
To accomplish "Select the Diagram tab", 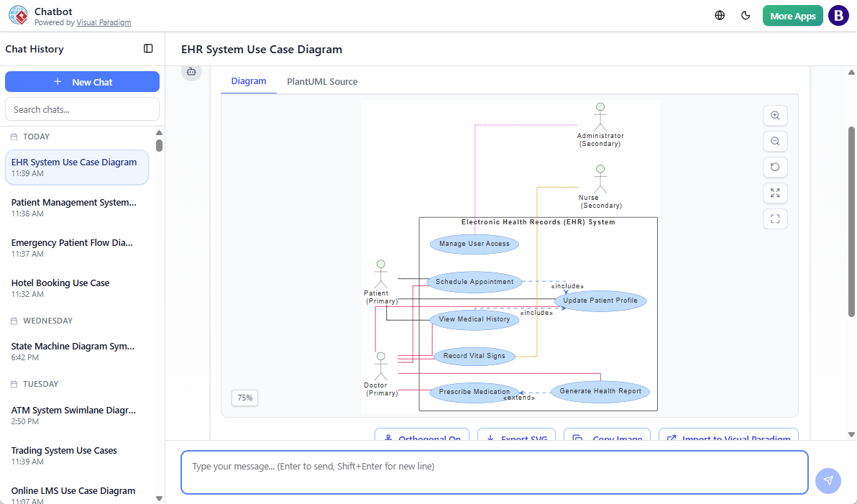I will (x=249, y=81).
